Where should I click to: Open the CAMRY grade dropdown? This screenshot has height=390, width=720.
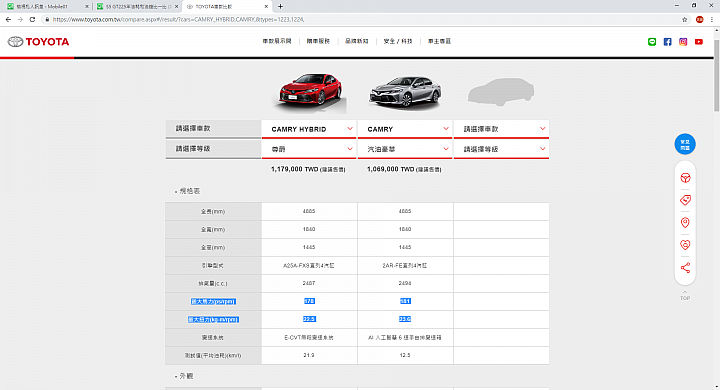click(x=405, y=149)
